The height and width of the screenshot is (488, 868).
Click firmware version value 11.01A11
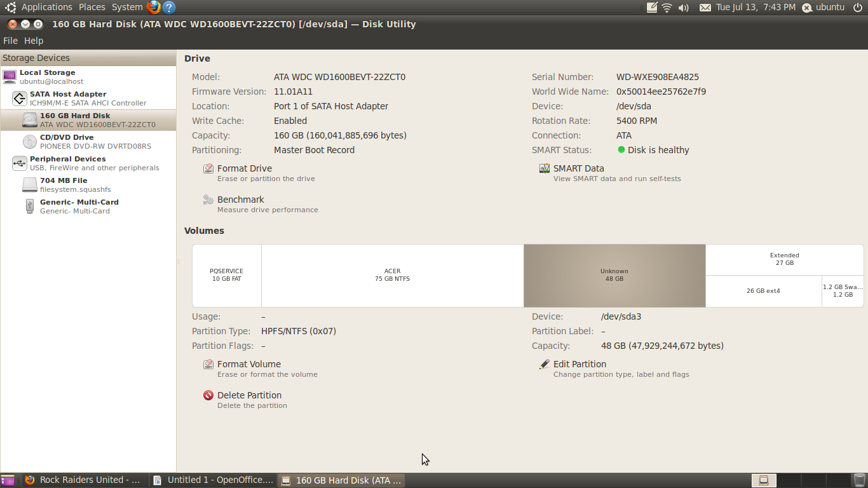point(293,91)
